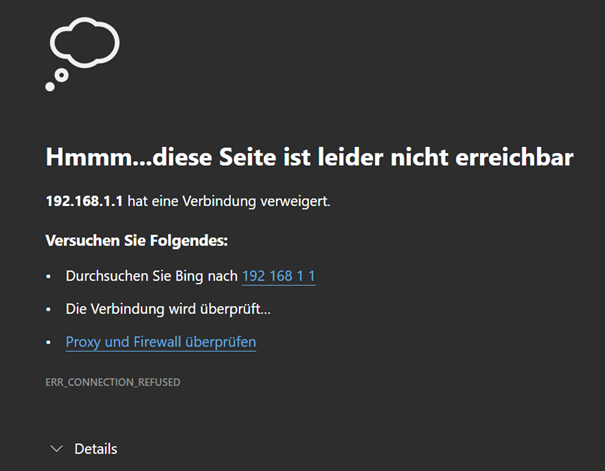Image resolution: width=605 pixels, height=471 pixels.
Task: Click the ERR_CONNECTION_REFUSED error code
Action: [113, 382]
